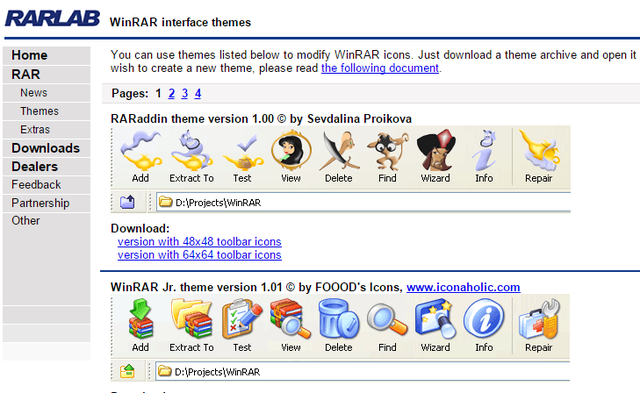Image resolution: width=640 pixels, height=393 pixels.
Task: Click the RARaddin preview path D:\Projects\WinRAR
Action: tap(218, 203)
